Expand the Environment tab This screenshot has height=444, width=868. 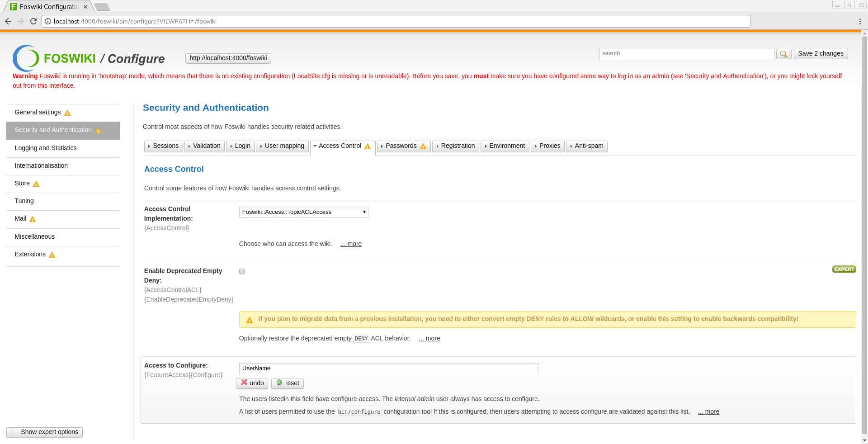505,146
